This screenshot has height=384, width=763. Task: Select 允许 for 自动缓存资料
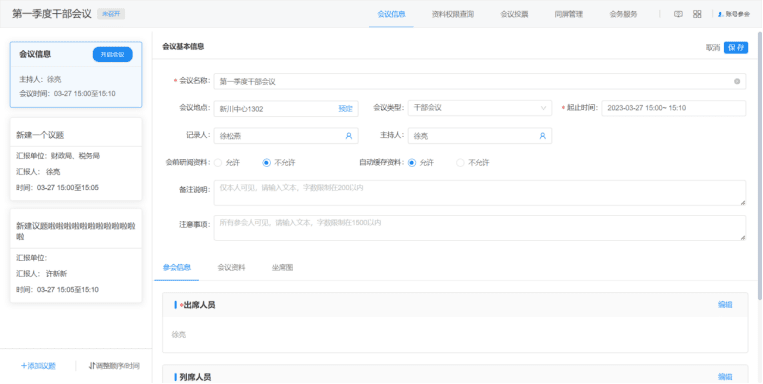(412, 163)
